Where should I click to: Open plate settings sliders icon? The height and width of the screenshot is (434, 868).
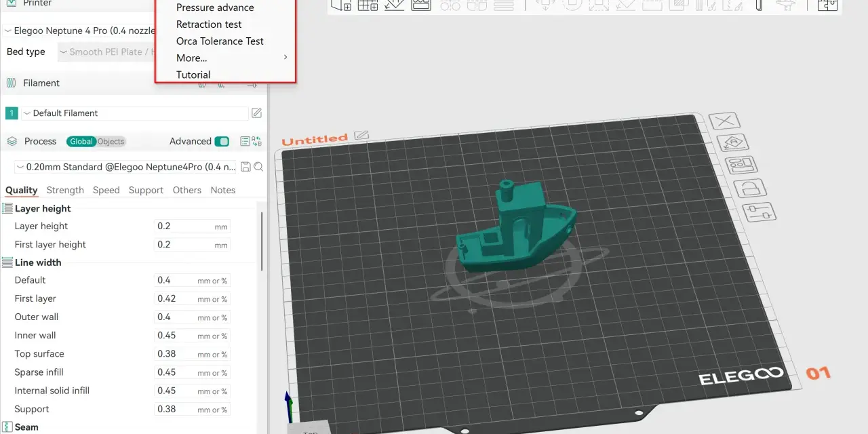tap(759, 212)
